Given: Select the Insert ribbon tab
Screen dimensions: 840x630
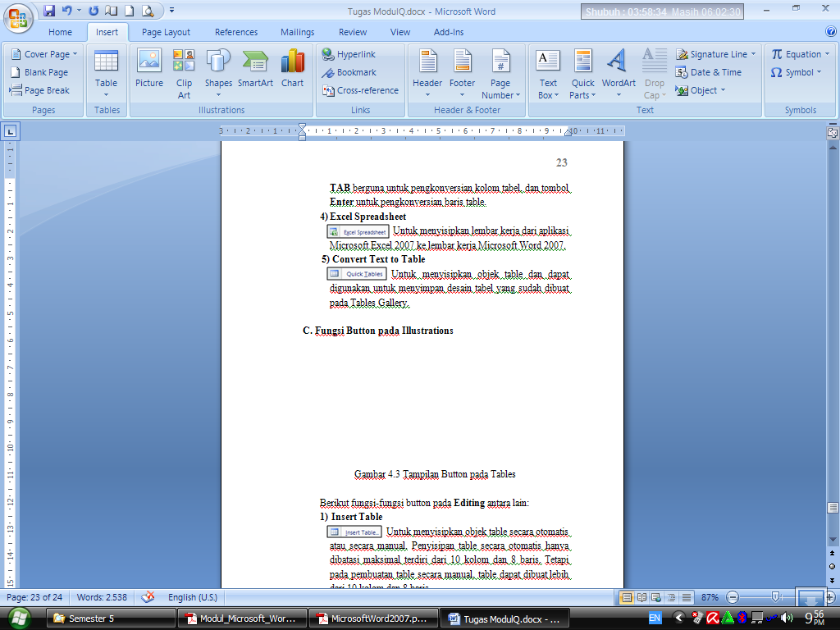Looking at the screenshot, I should (x=107, y=32).
